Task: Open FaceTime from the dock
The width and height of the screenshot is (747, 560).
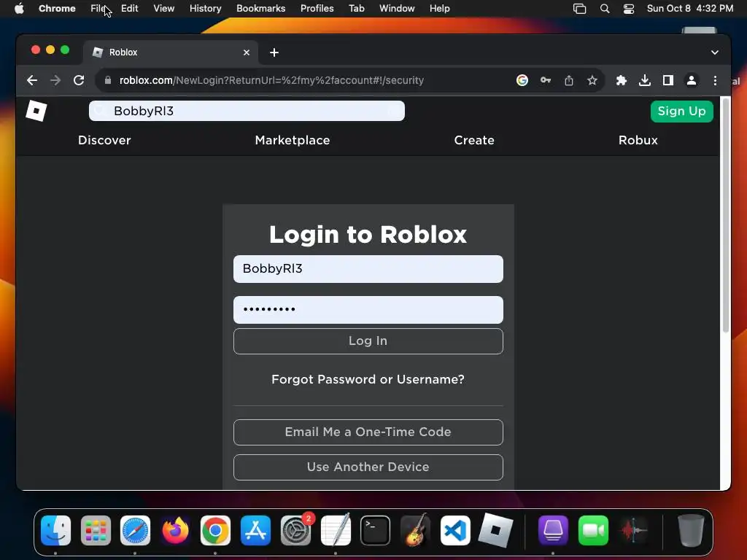Action: tap(593, 531)
